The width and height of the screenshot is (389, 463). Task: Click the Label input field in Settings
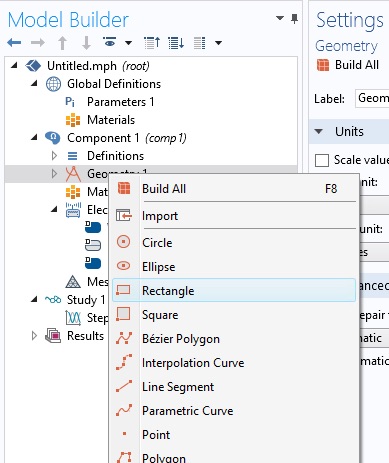pyautogui.click(x=372, y=98)
